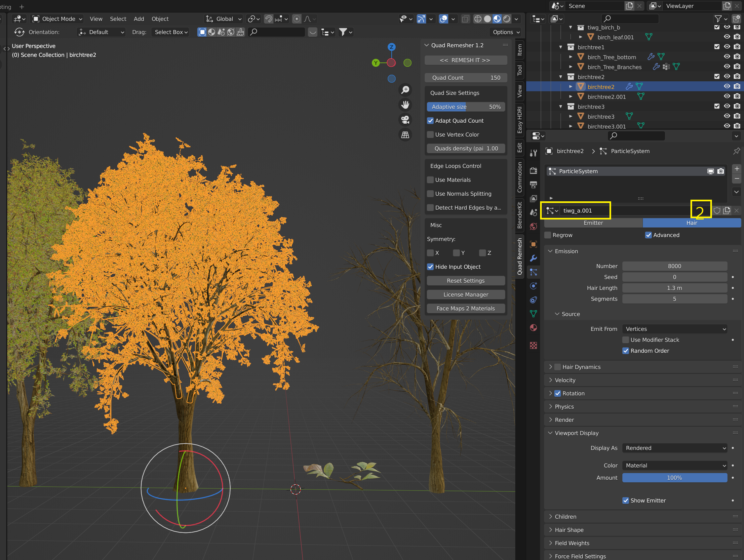
Task: Expand the Hair Shape panel
Action: pyautogui.click(x=569, y=530)
